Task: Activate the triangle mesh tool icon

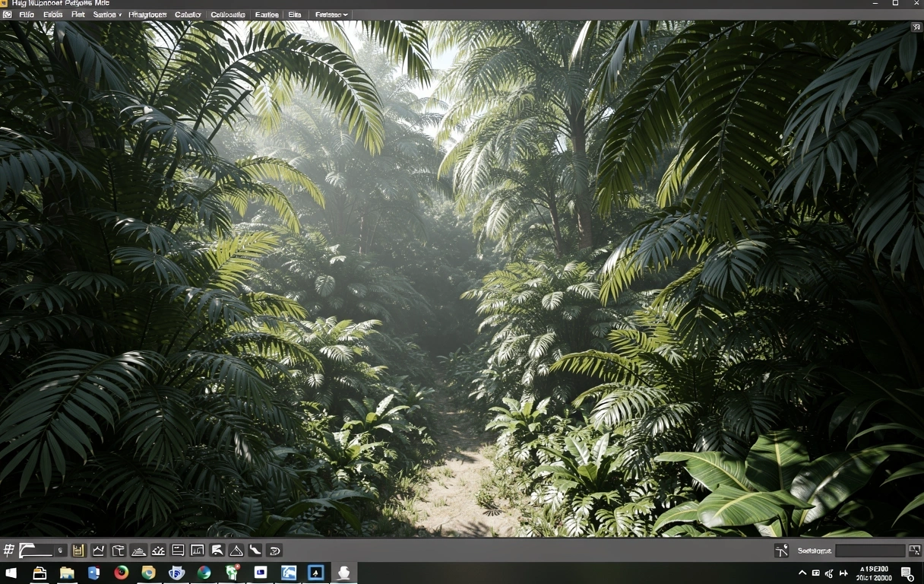Action: tap(235, 550)
